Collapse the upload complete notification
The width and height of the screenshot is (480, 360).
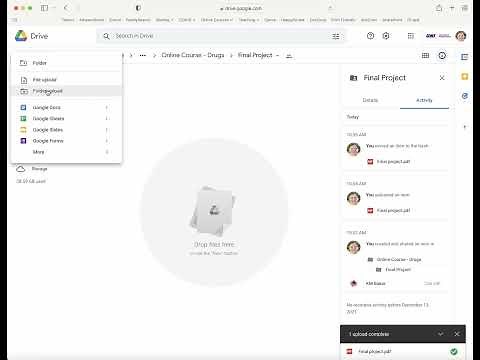(441, 334)
